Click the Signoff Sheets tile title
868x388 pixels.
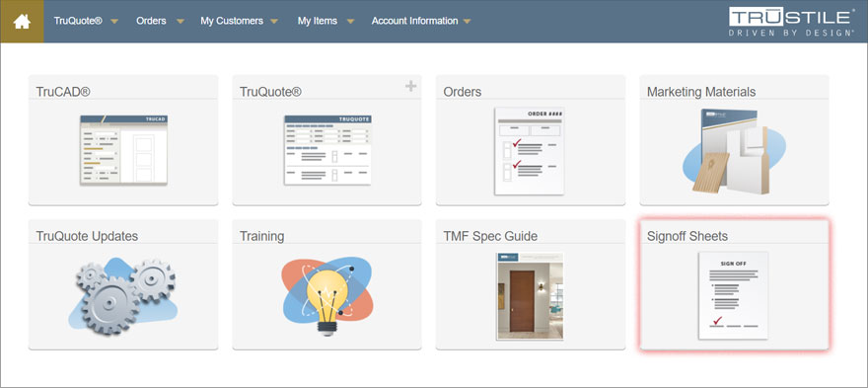click(x=687, y=236)
